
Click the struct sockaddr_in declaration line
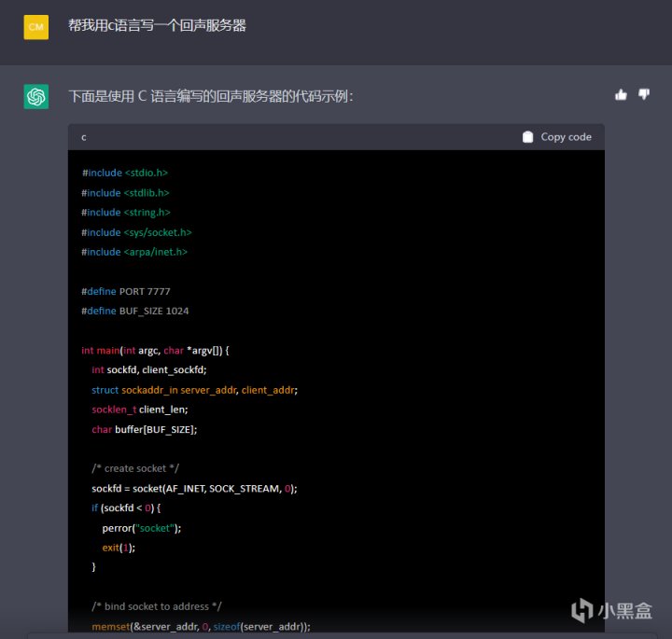point(194,390)
